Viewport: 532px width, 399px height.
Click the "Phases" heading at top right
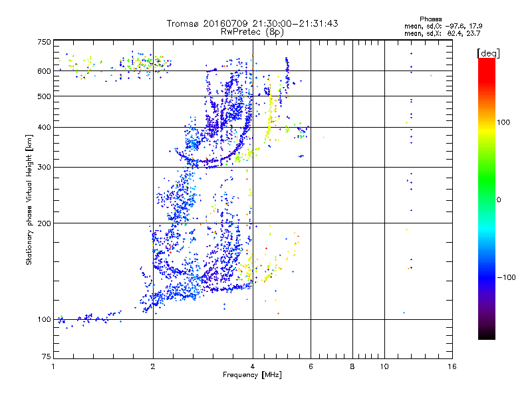(x=430, y=19)
